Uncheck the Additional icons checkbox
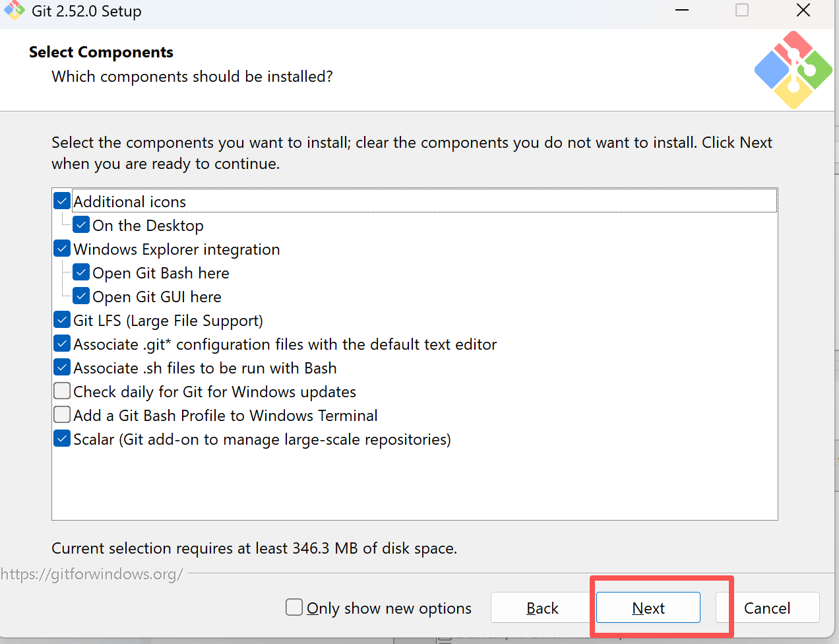Image resolution: width=839 pixels, height=644 pixels. tap(62, 201)
